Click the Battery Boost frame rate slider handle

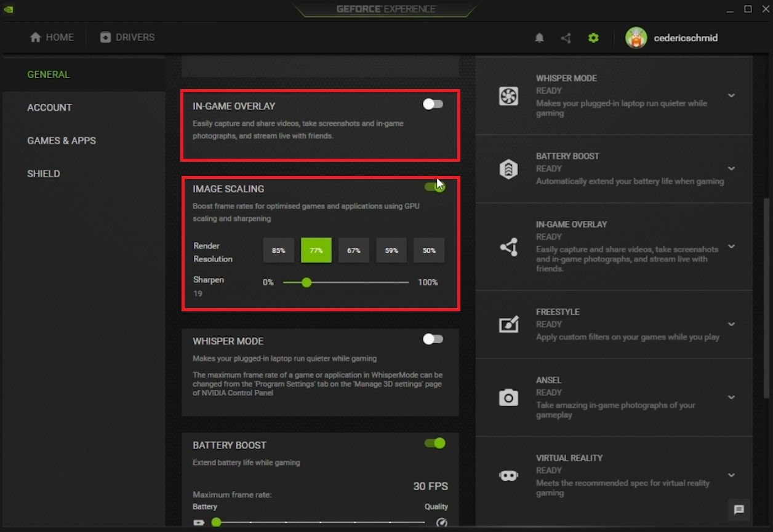point(216,522)
